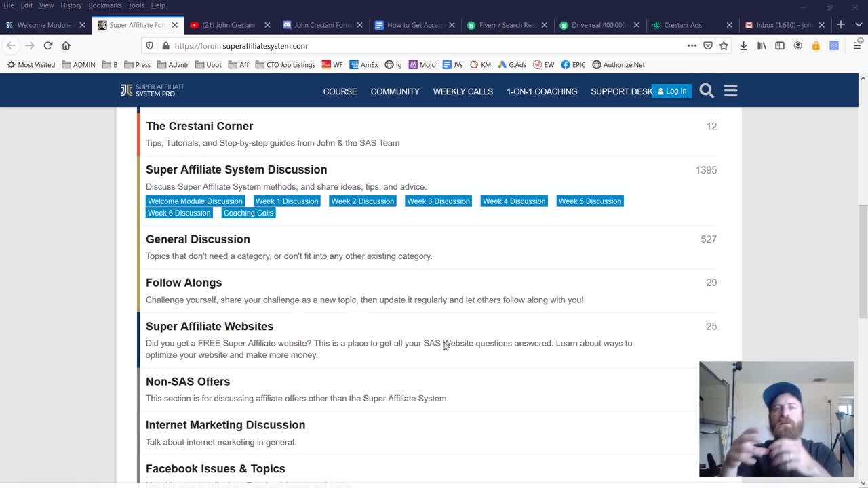Open the Aff bookmarks folder
The width and height of the screenshot is (868, 488).
(239, 65)
